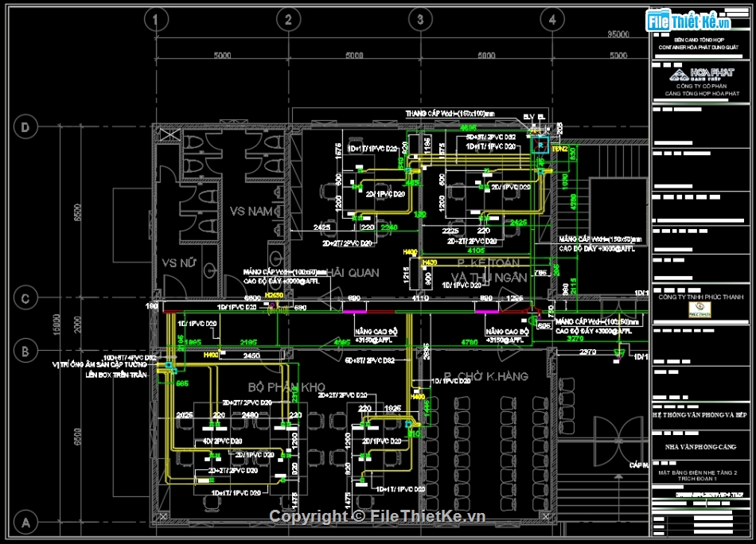Select the Phúc Thanh logo in title block

(701, 313)
